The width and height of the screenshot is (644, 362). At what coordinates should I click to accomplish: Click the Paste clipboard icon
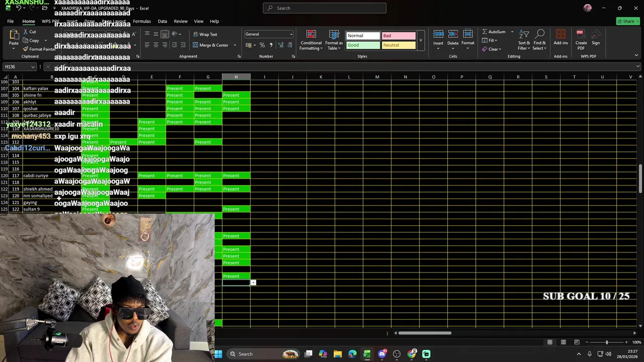coord(14,35)
